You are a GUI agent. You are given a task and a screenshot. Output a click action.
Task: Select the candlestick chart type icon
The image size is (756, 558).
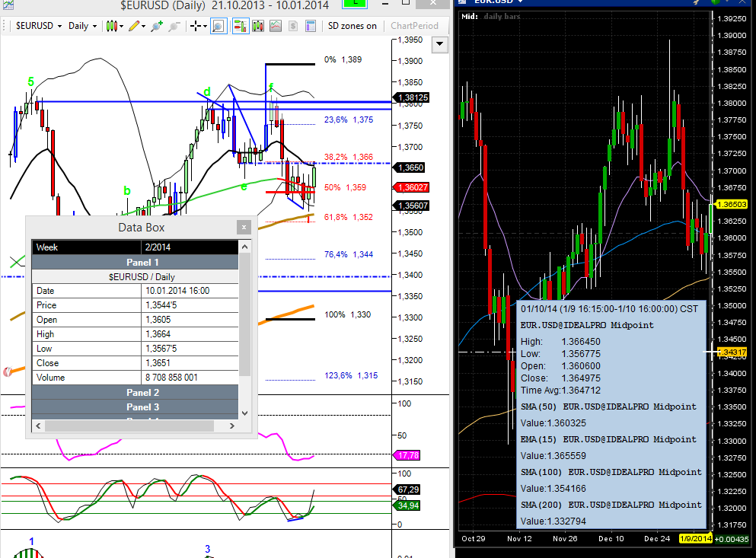tap(111, 26)
